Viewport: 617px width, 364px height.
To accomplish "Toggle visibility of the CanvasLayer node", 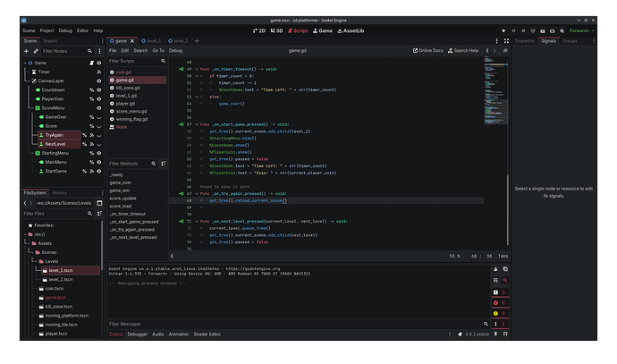I will point(97,81).
